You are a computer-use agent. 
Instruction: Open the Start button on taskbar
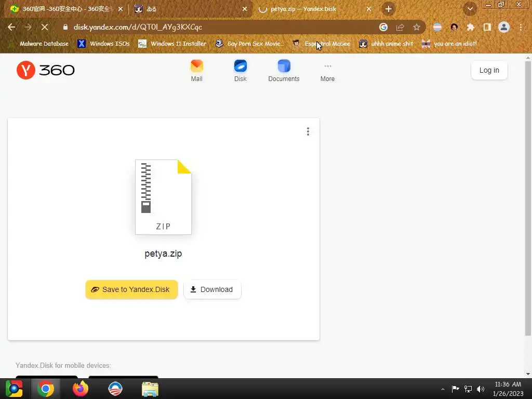[x=14, y=389]
